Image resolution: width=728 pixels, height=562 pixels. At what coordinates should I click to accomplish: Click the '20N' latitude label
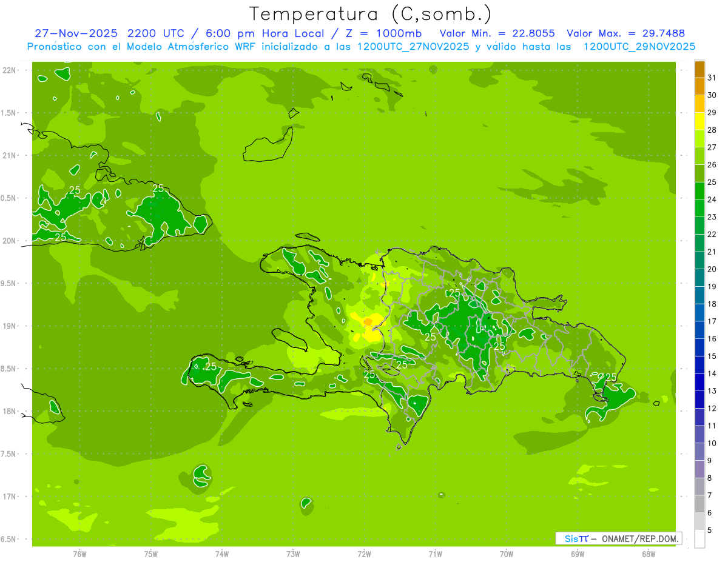pyautogui.click(x=10, y=241)
